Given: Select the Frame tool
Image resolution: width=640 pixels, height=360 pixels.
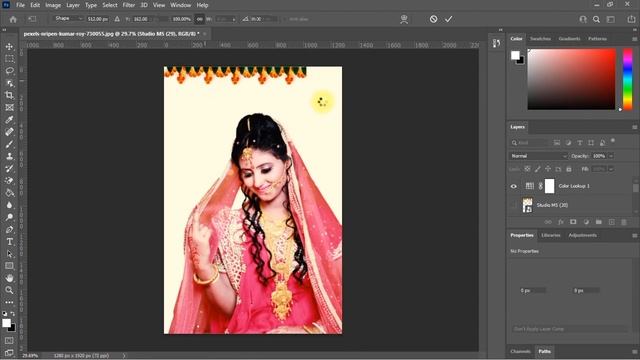Looking at the screenshot, I should coord(9,107).
